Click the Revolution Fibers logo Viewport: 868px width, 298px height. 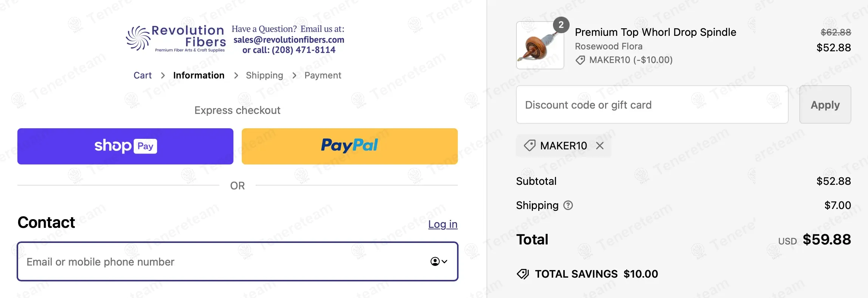pos(176,38)
